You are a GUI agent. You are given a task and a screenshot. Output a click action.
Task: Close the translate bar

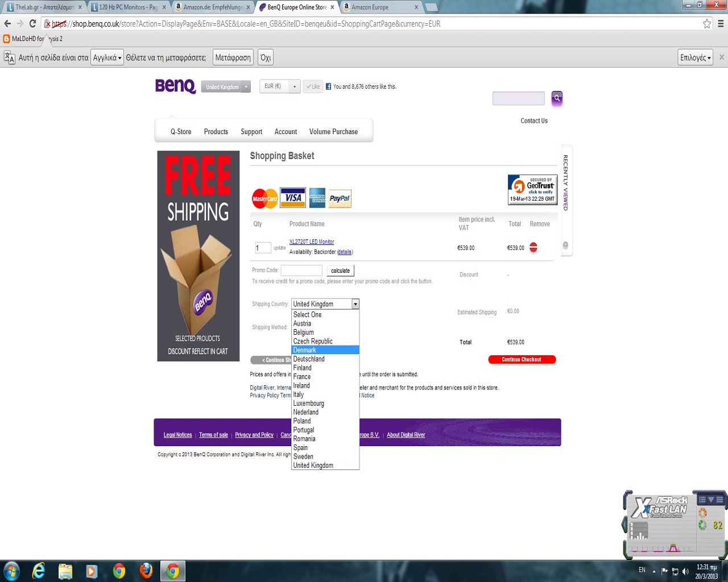click(x=722, y=57)
